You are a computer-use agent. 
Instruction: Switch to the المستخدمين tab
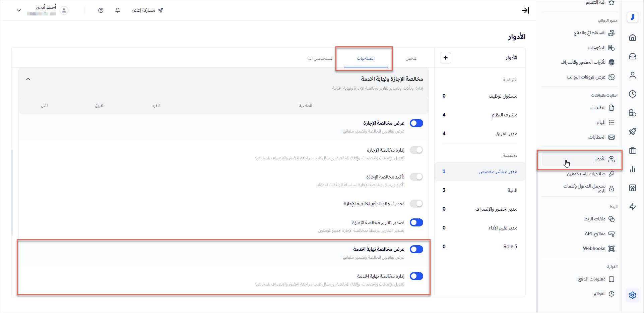[320, 58]
